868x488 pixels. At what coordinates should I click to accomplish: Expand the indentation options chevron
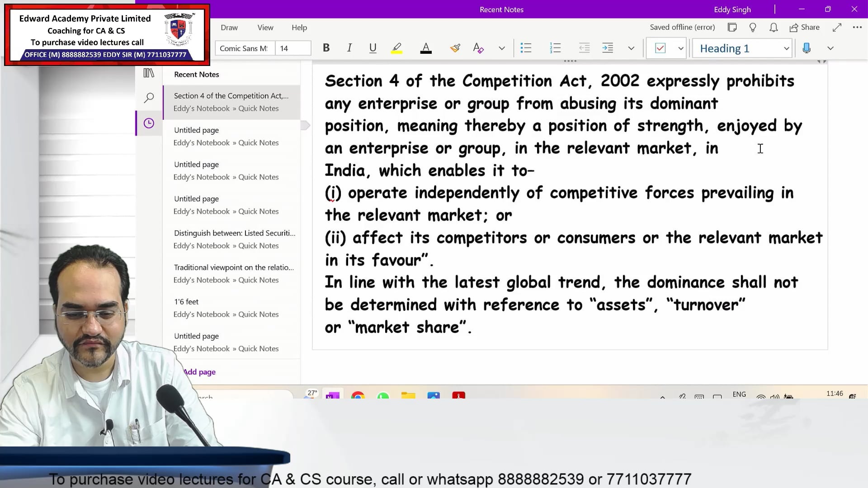(x=631, y=48)
